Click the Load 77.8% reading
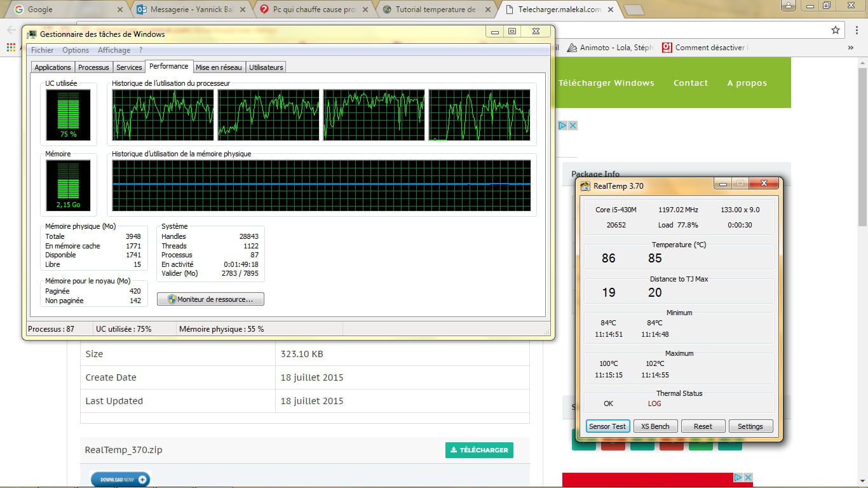868x488 pixels. tap(678, 225)
